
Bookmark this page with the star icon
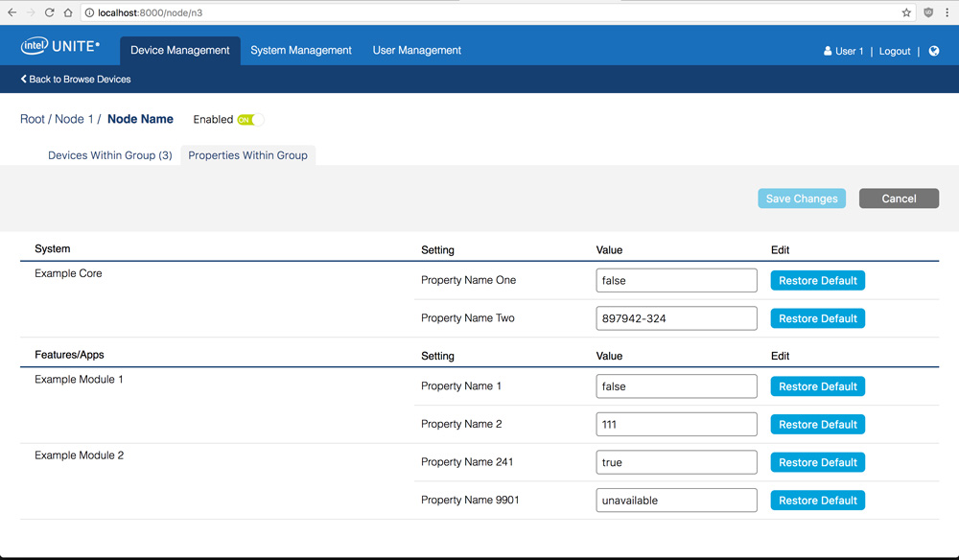pos(906,12)
